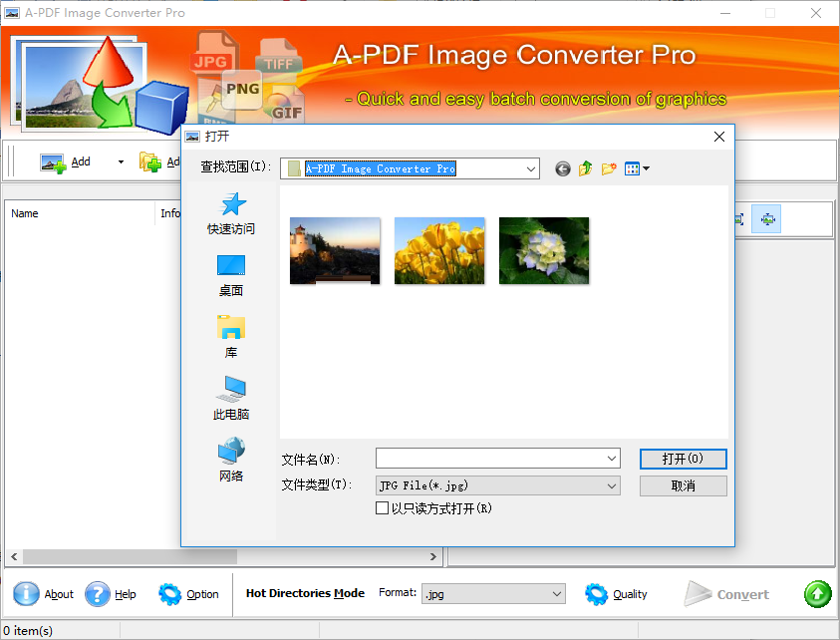Select 桌面 in the places sidebar
The width and height of the screenshot is (840, 640).
tap(231, 275)
